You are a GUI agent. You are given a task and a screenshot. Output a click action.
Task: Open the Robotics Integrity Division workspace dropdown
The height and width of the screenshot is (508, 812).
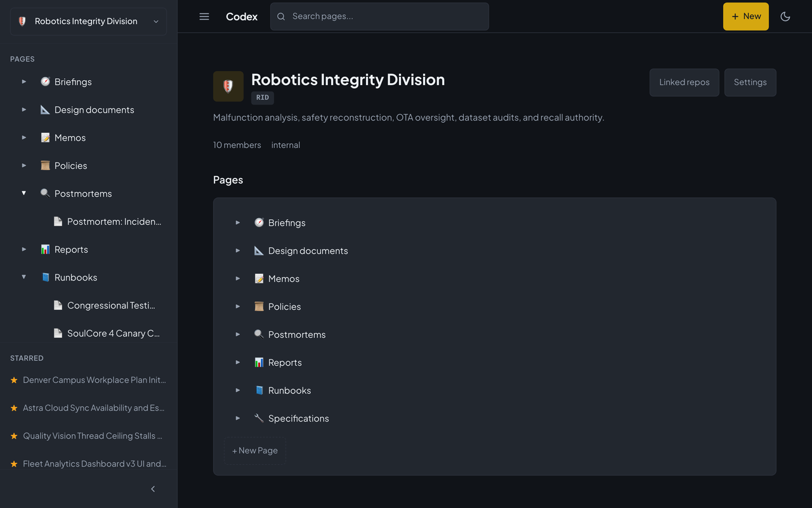click(x=89, y=21)
